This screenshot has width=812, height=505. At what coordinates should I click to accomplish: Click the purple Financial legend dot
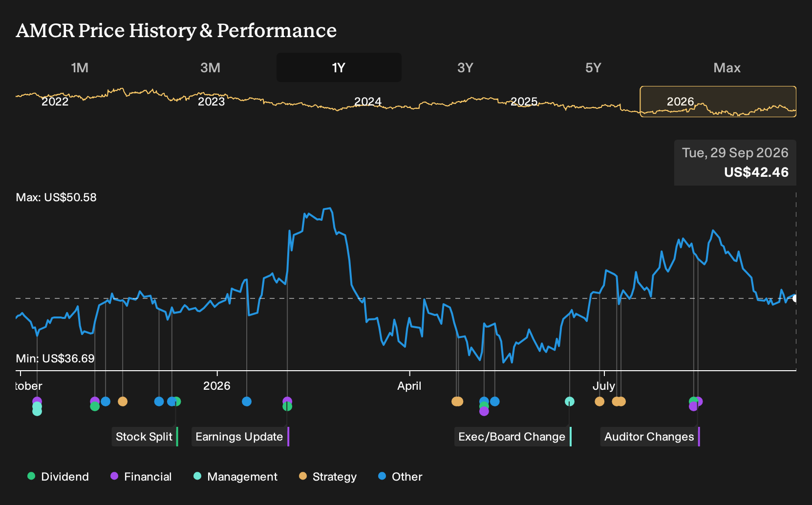pyautogui.click(x=114, y=476)
